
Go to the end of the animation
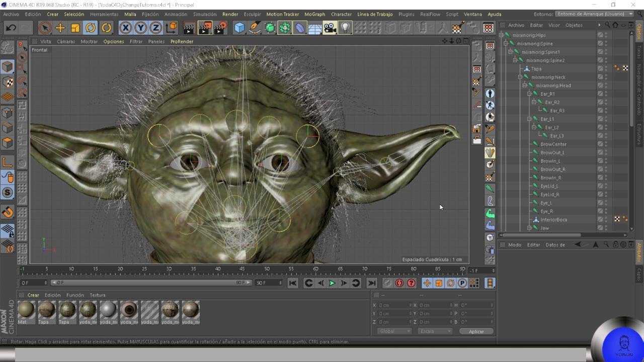[371, 283]
